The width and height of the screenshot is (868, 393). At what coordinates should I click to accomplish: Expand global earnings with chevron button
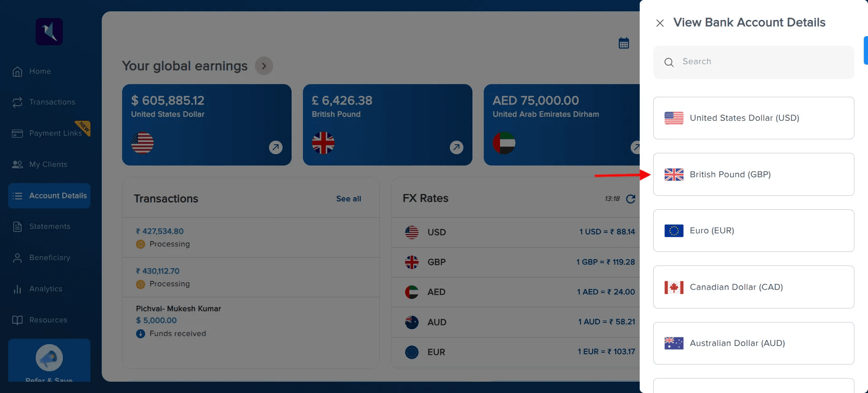(x=264, y=66)
